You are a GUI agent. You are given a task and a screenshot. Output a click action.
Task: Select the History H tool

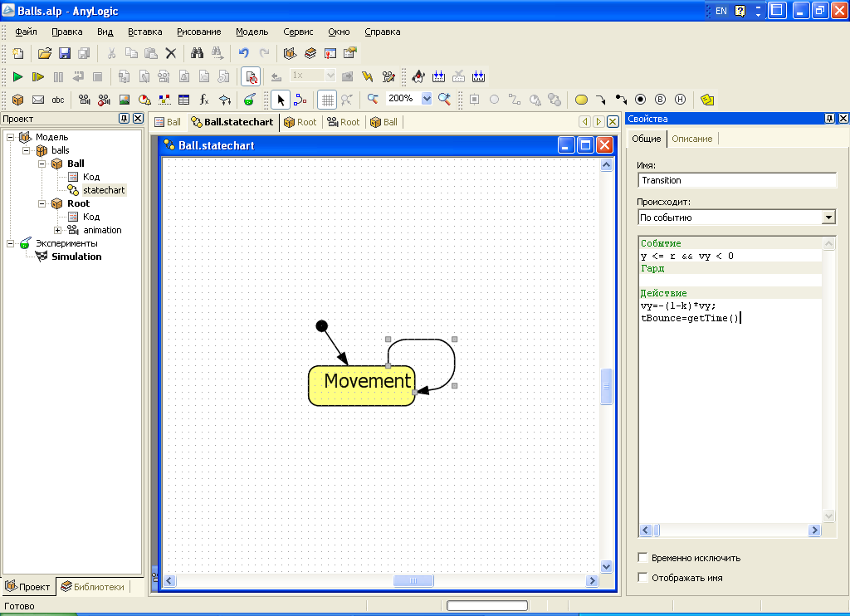[x=681, y=100]
